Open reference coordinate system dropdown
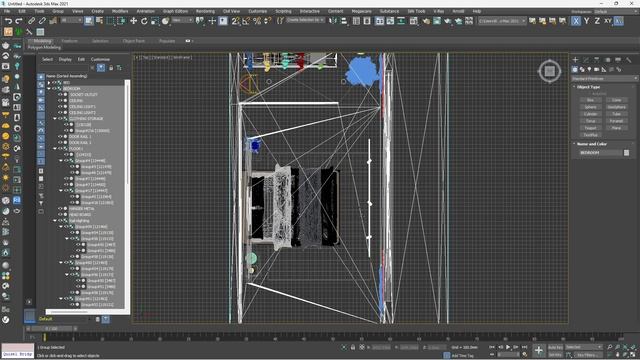Viewport: 640px width, 360px height. 182,20
